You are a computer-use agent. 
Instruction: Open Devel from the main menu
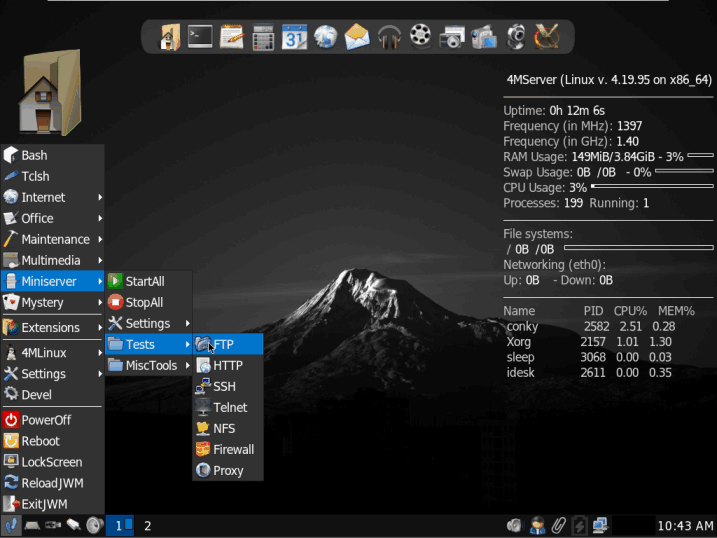click(x=53, y=395)
